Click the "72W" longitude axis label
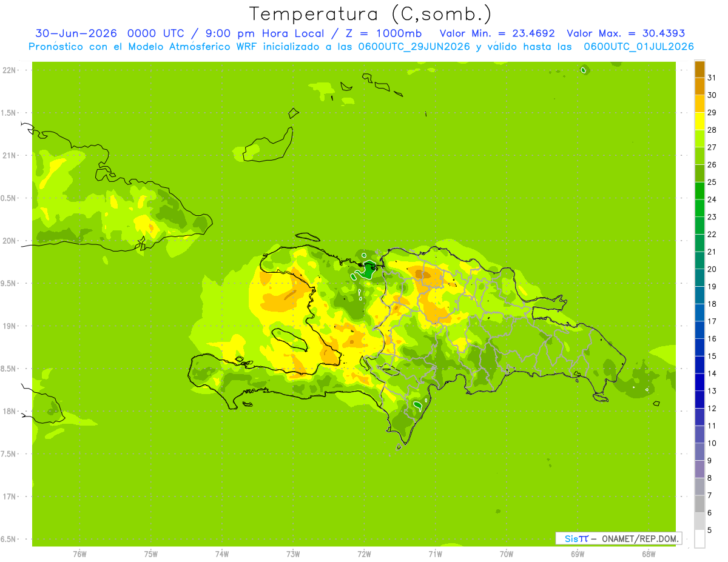 pos(364,554)
